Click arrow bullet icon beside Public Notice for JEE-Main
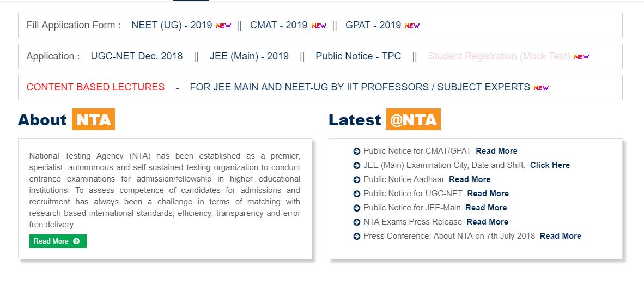The width and height of the screenshot is (644, 296). [356, 208]
